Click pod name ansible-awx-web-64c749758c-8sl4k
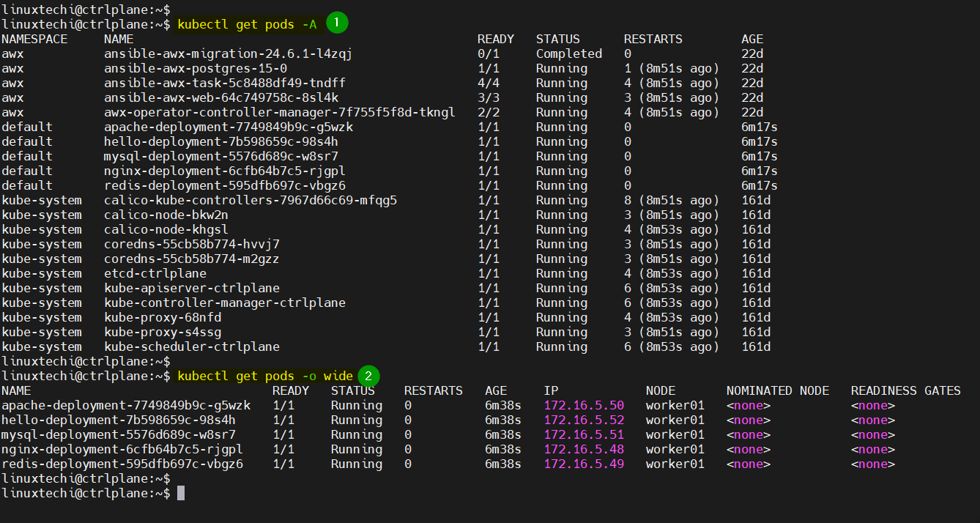 click(x=221, y=98)
